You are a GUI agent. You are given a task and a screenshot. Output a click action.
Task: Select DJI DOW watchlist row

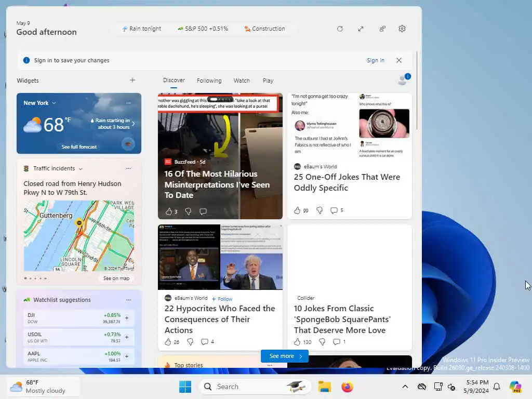click(x=79, y=318)
